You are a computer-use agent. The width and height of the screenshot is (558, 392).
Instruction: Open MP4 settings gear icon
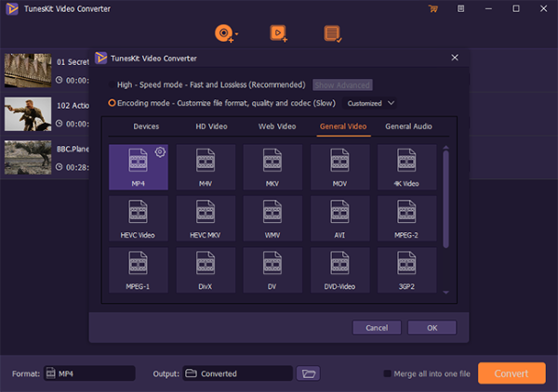[x=160, y=152]
